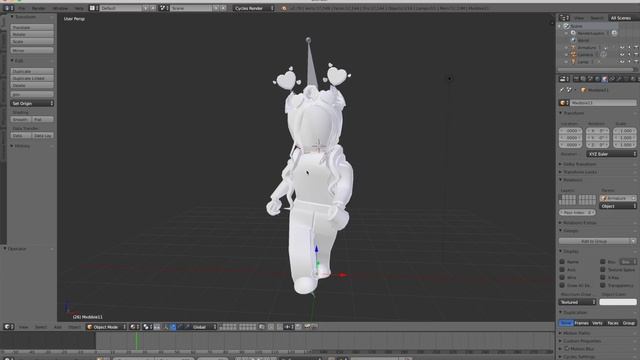This screenshot has width=640, height=360.
Task: Click the Object Color swatch
Action: point(618,302)
